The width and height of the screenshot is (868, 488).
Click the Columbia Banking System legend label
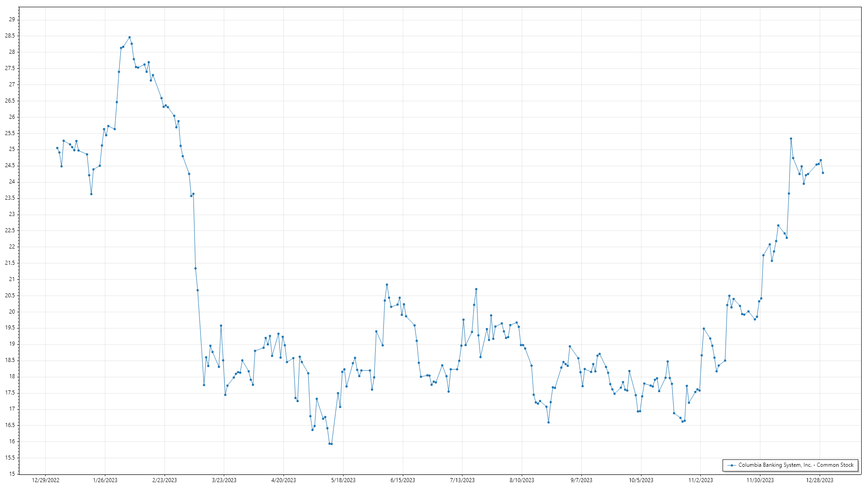pyautogui.click(x=796, y=465)
